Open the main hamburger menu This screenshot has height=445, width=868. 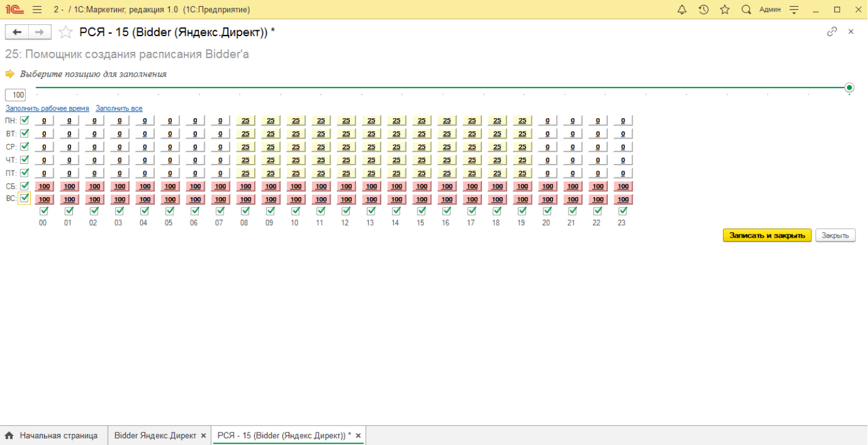[37, 10]
